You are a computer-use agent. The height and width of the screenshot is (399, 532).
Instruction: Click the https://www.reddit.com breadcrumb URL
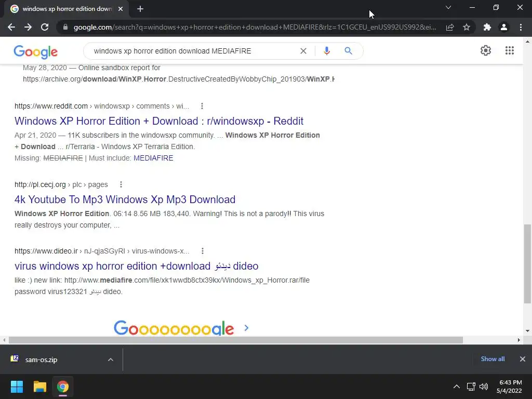pyautogui.click(x=51, y=106)
